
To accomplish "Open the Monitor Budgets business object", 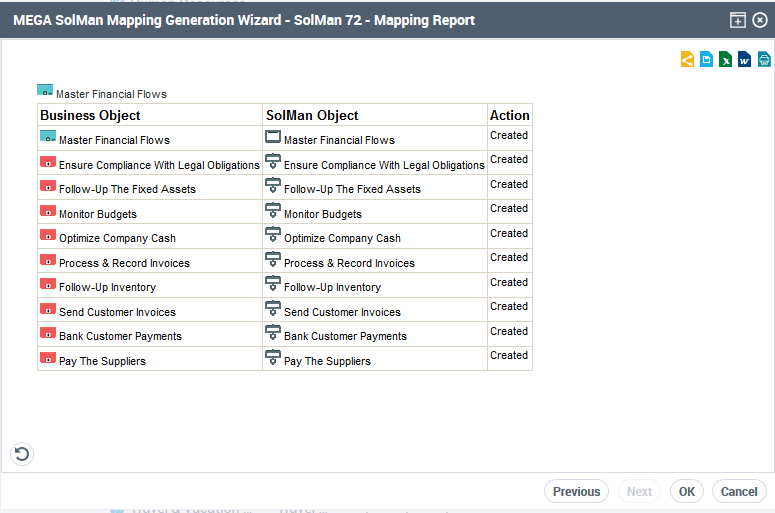I will click(97, 214).
